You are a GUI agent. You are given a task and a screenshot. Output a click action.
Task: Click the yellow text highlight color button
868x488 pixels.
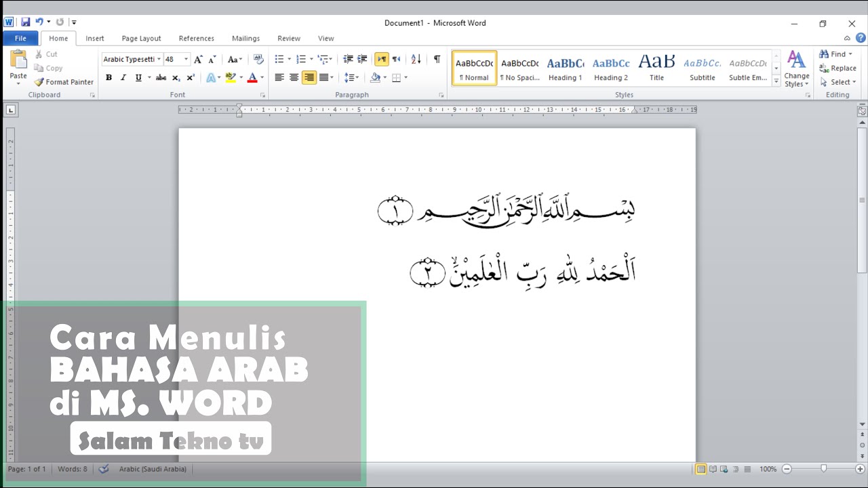(x=231, y=78)
